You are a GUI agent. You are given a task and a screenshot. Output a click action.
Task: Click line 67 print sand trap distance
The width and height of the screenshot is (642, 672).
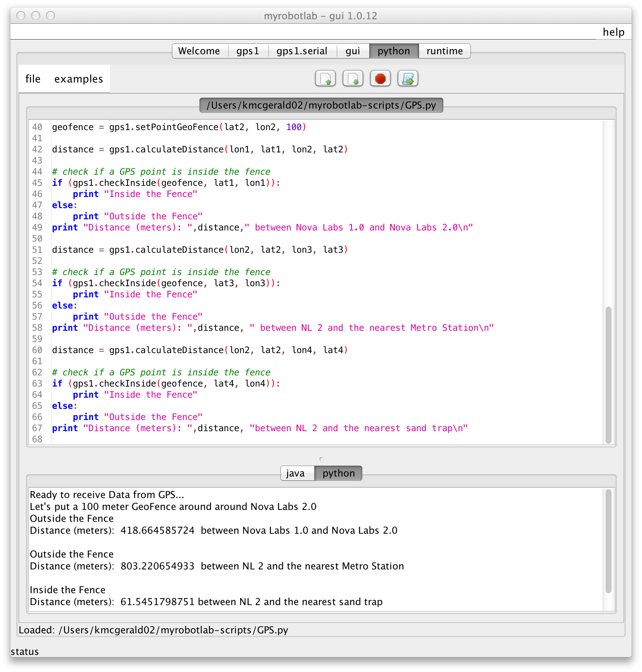[260, 428]
